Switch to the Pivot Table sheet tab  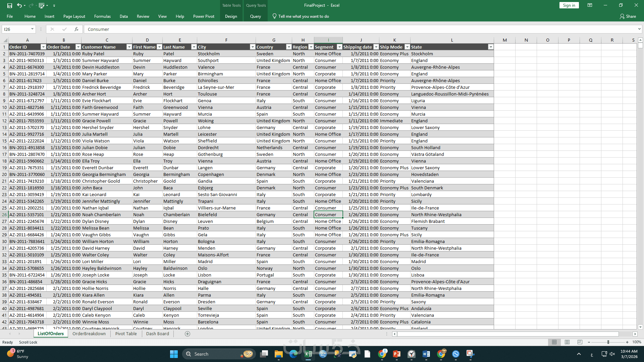(126, 334)
